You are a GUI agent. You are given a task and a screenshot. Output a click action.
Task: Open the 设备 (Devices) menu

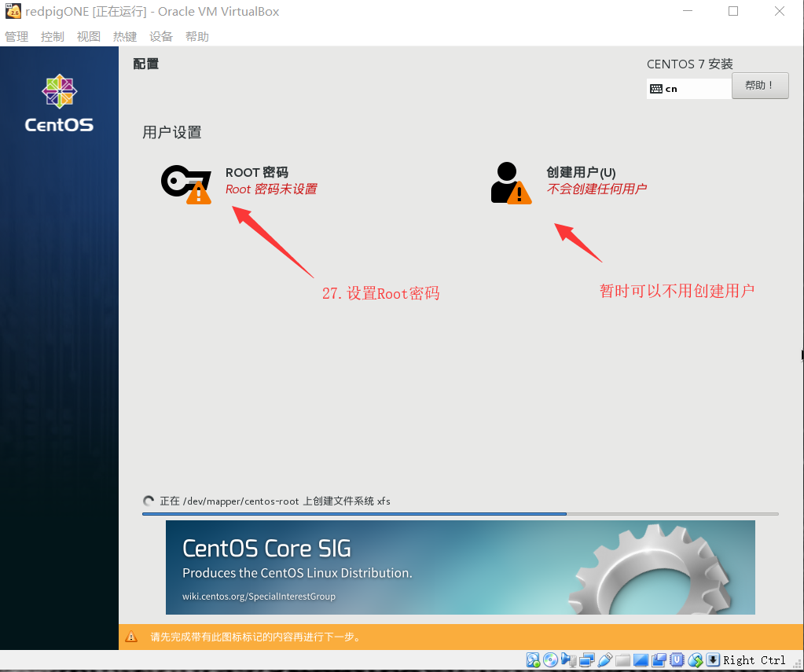pos(160,35)
